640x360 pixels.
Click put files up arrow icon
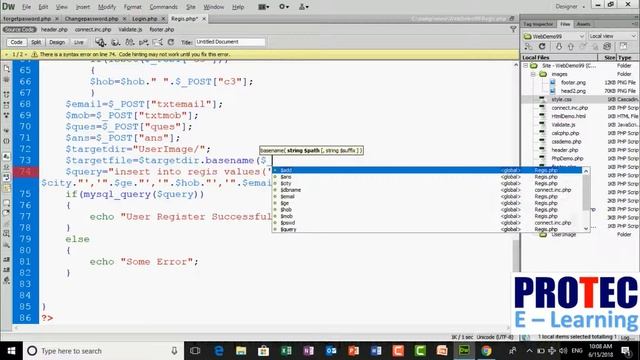pyautogui.click(x=571, y=47)
